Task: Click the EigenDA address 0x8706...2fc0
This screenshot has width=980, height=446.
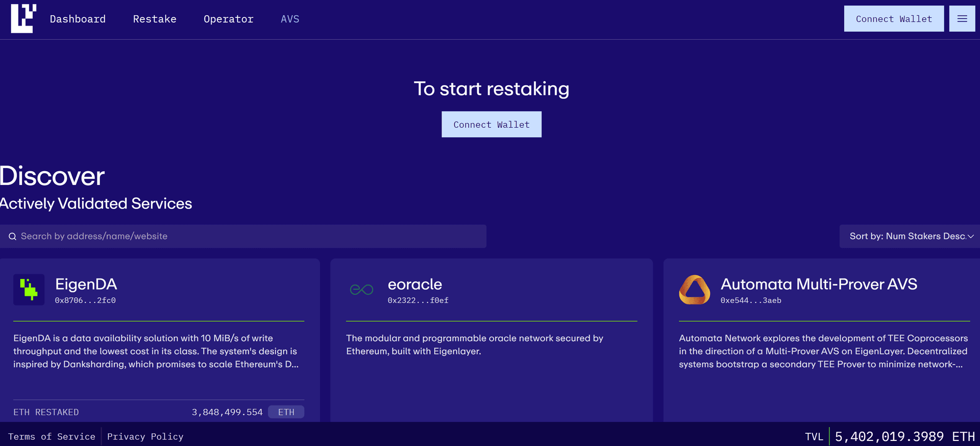Action: [85, 300]
